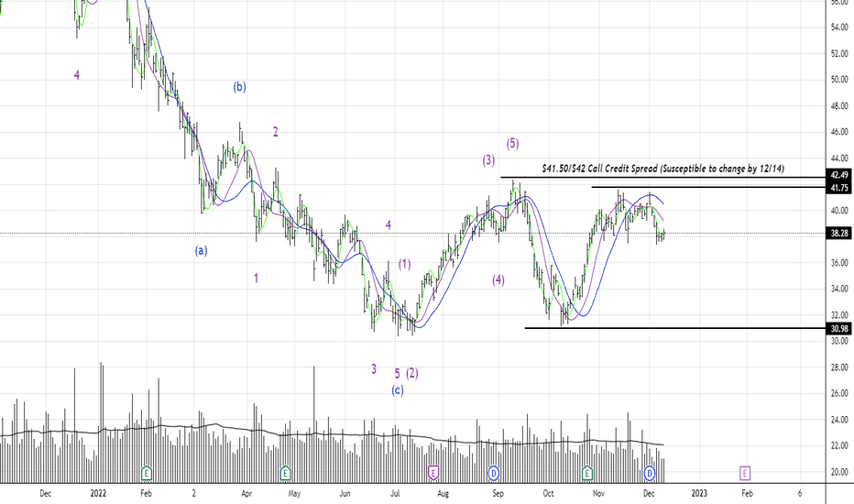Click the 2023 year label on time axis

pyautogui.click(x=699, y=494)
